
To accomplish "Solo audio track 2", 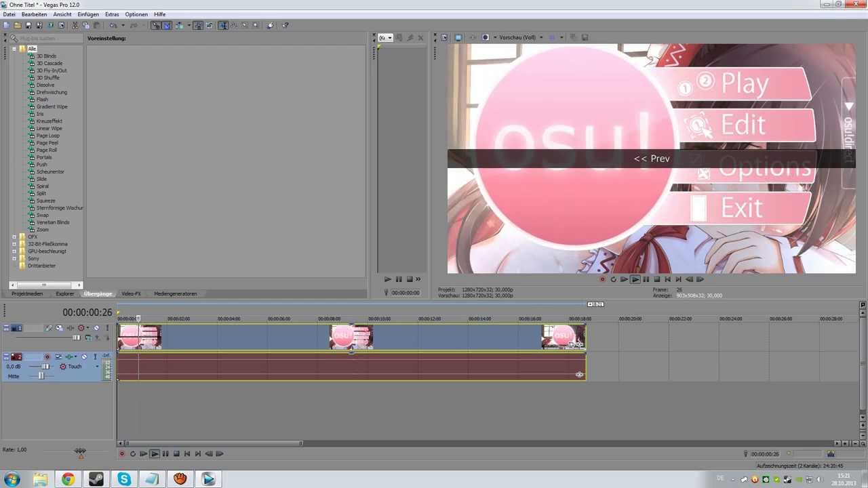I will (95, 357).
